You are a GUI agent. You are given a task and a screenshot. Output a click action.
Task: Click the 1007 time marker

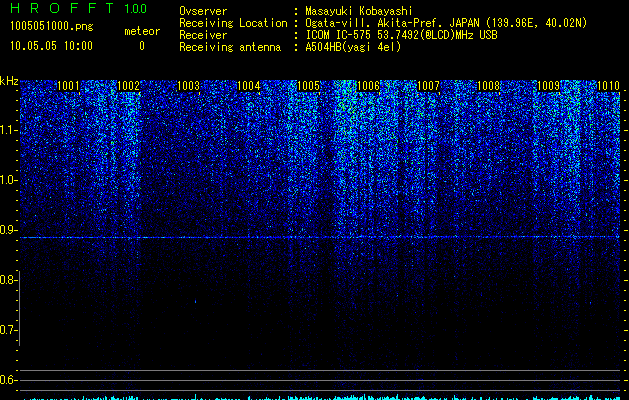point(428,86)
